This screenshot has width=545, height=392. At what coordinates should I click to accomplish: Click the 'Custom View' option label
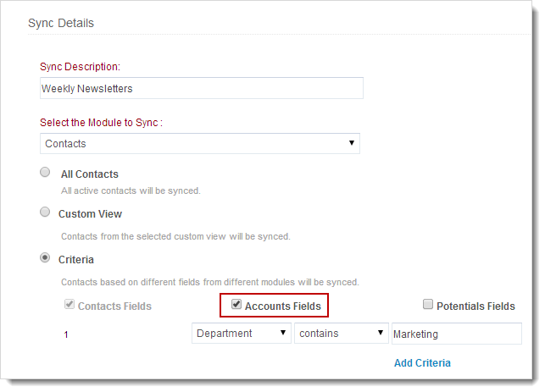[90, 215]
